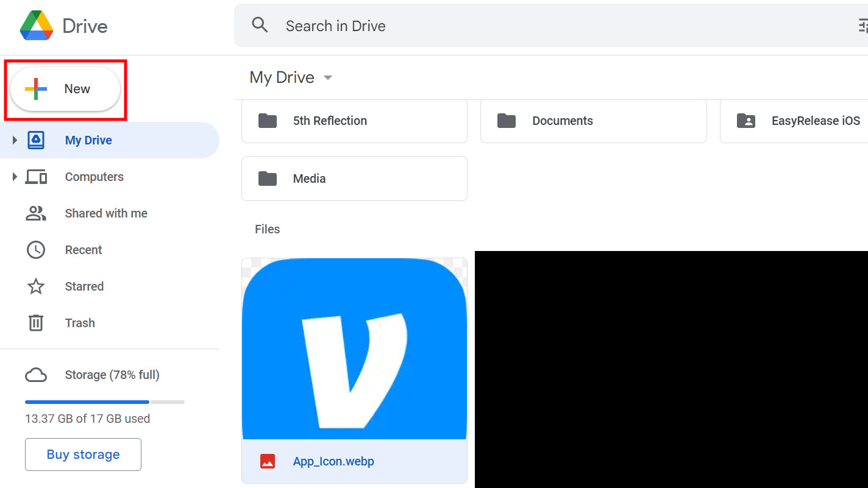Click the EasyRelease iOS shared folder icon
The height and width of the screenshot is (488, 868).
coord(746,121)
